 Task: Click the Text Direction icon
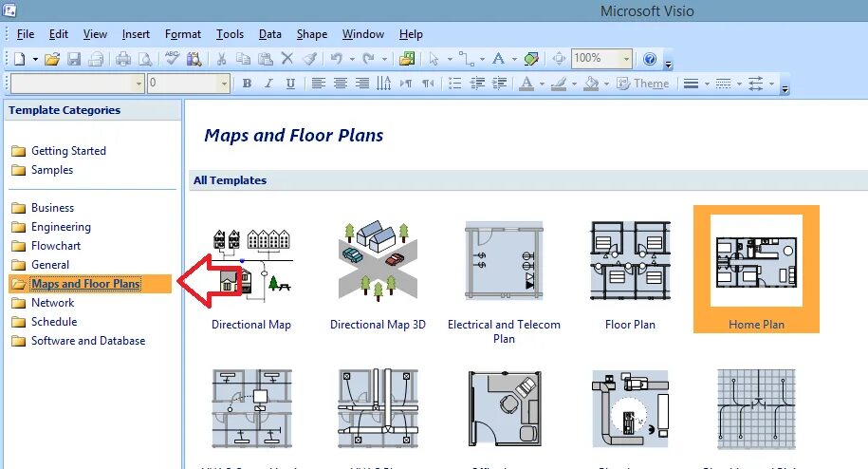pos(383,84)
